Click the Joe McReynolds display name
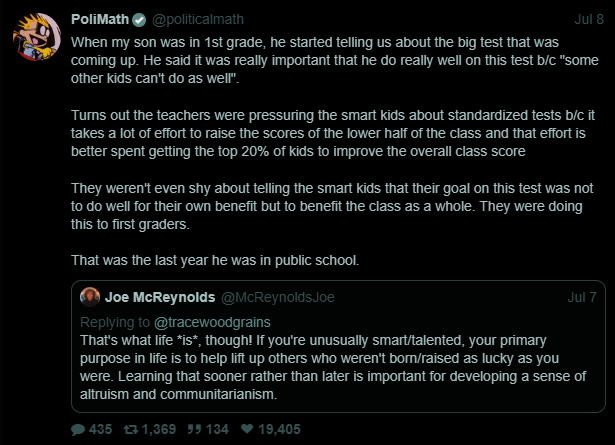This screenshot has height=445, width=615. 160,297
